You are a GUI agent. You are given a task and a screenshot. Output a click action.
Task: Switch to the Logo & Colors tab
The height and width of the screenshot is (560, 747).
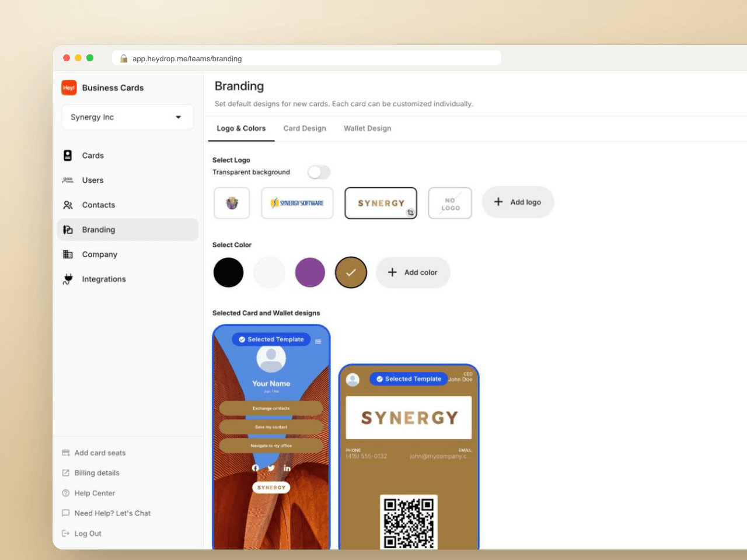241,128
